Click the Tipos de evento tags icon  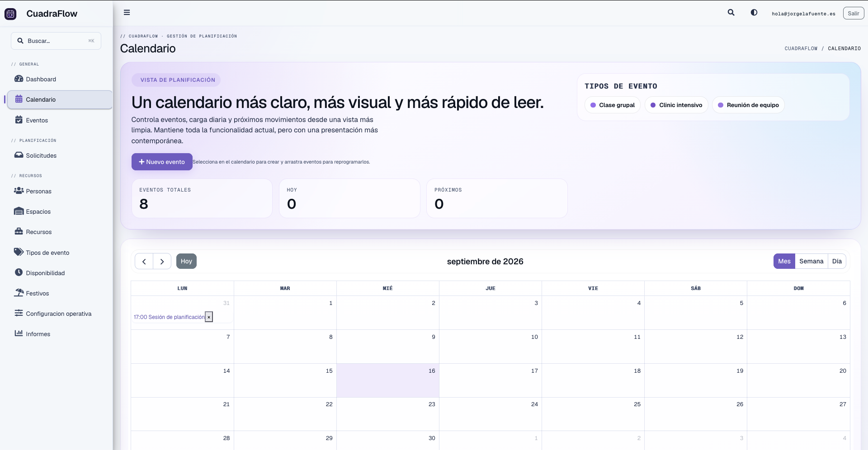click(19, 252)
